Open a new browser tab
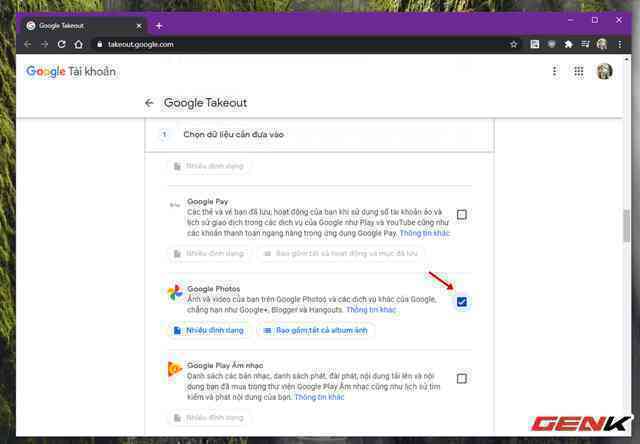Viewport: 640px width, 444px height. click(159, 26)
